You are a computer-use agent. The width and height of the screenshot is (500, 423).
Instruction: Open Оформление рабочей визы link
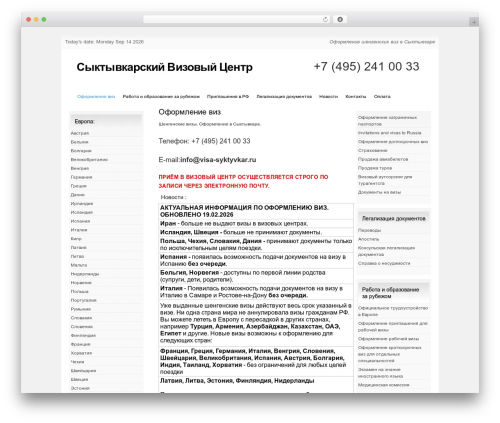[388, 339]
